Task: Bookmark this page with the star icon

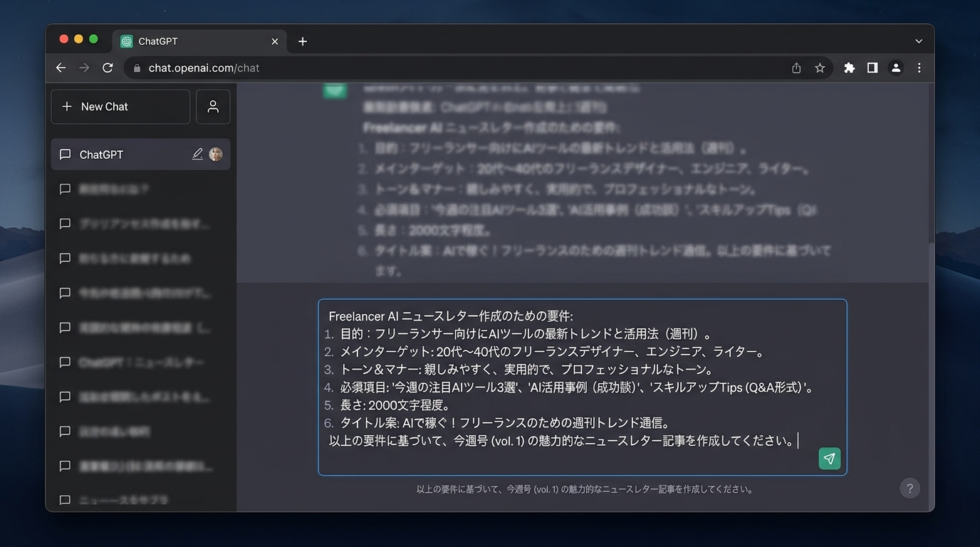Action: [820, 68]
